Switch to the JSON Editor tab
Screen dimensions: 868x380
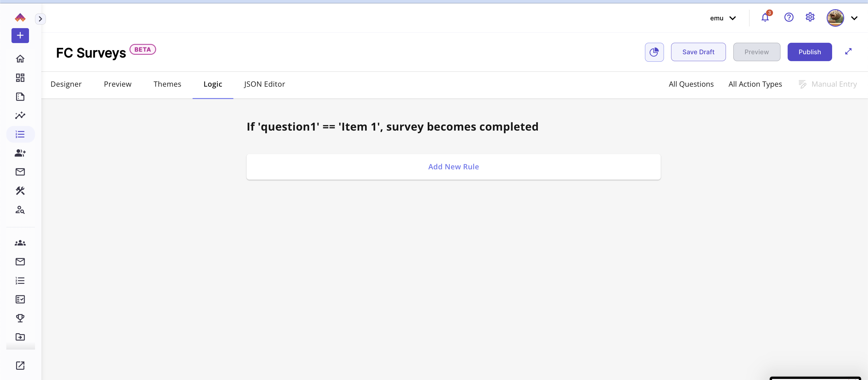pyautogui.click(x=265, y=84)
